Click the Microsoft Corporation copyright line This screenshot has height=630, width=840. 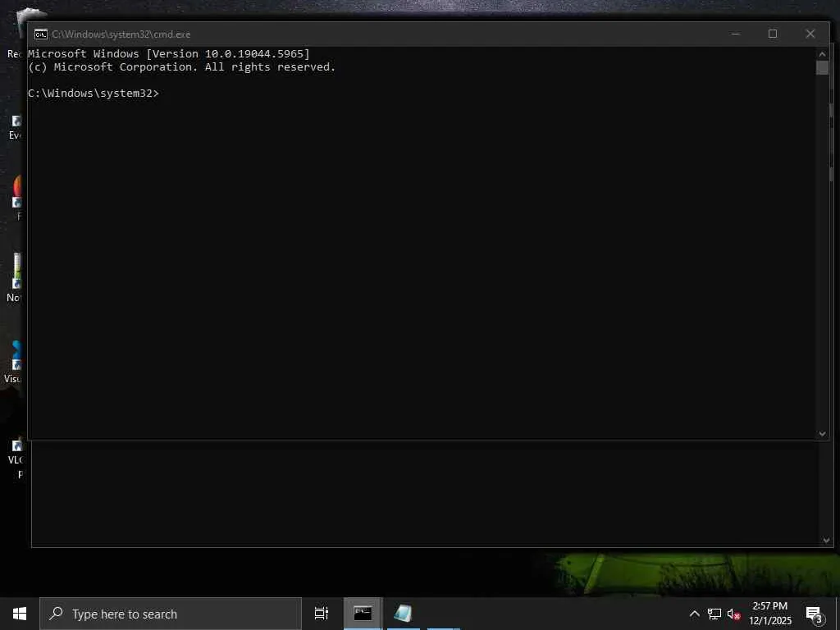click(181, 67)
